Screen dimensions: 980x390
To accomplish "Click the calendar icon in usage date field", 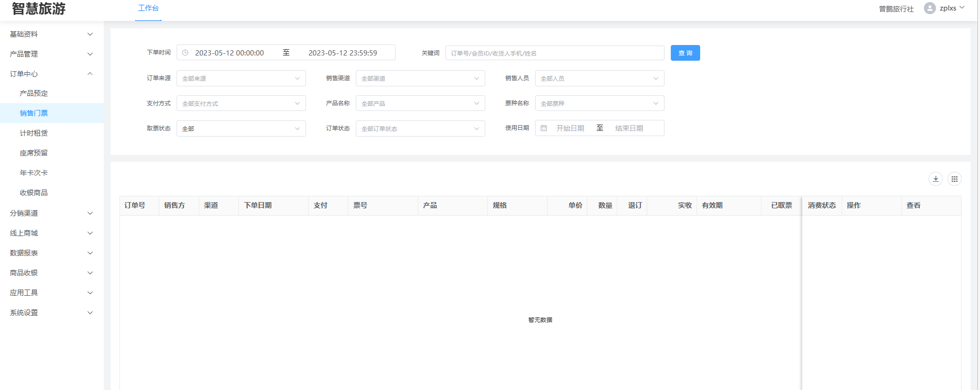I will pos(544,128).
